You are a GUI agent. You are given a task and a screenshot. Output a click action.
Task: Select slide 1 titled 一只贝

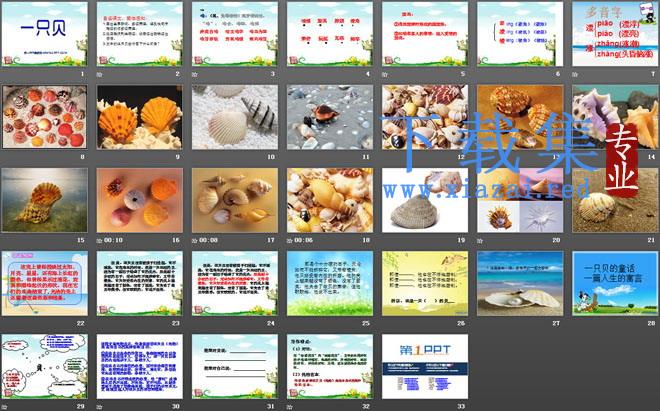(x=45, y=34)
